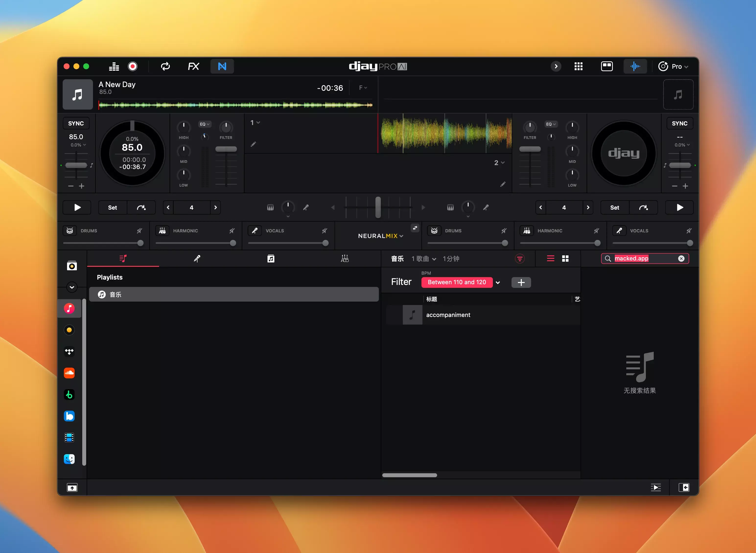Switch to the playlists tab
This screenshot has height=553, width=756.
tap(123, 259)
